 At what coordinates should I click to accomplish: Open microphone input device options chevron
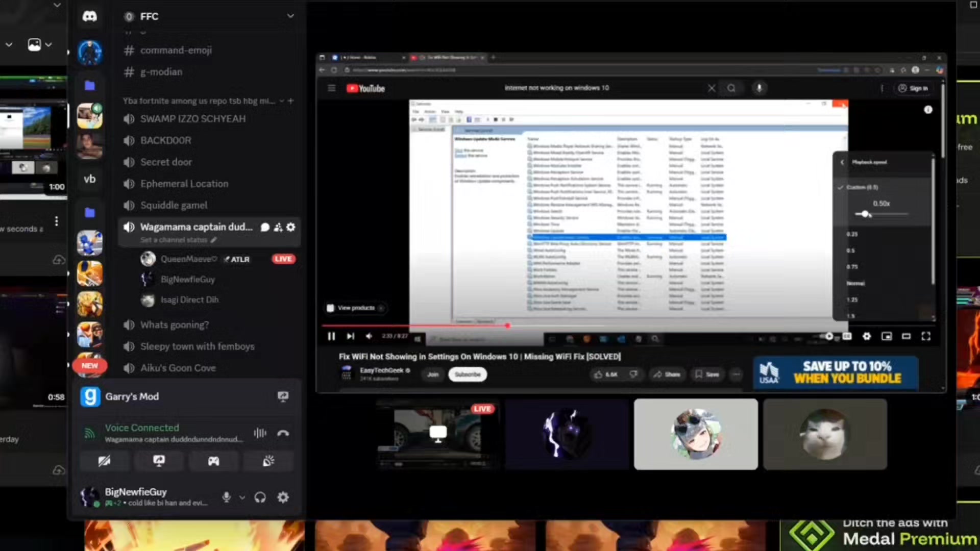(x=242, y=497)
